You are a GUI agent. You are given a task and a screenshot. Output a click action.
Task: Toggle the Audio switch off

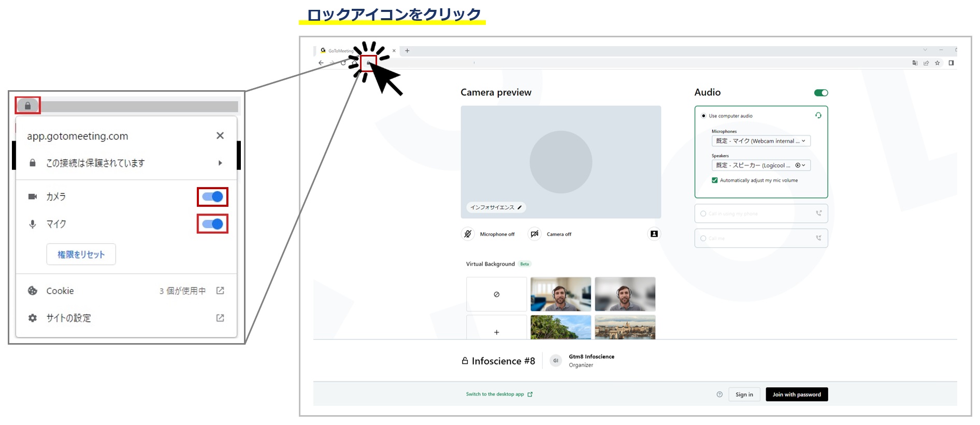821,93
